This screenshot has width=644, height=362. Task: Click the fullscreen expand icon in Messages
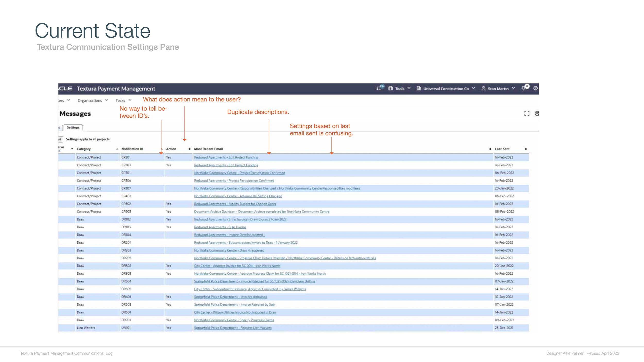tap(527, 113)
